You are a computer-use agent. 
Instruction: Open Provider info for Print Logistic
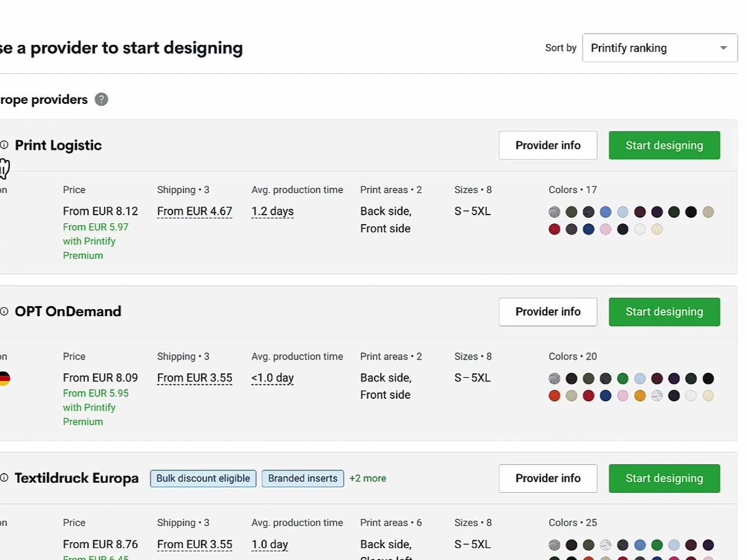(x=548, y=145)
